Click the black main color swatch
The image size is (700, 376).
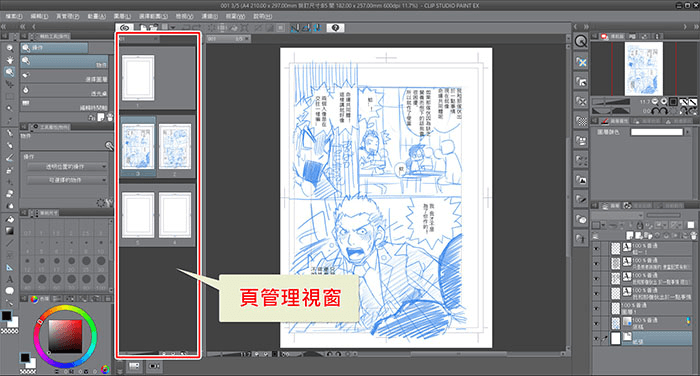pos(6,316)
